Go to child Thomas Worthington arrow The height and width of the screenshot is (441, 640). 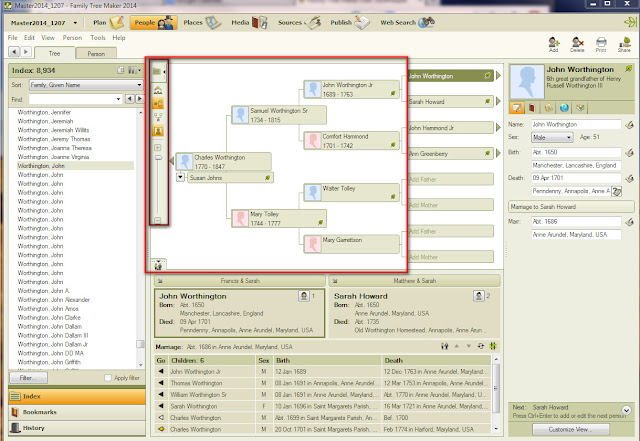pos(161,383)
